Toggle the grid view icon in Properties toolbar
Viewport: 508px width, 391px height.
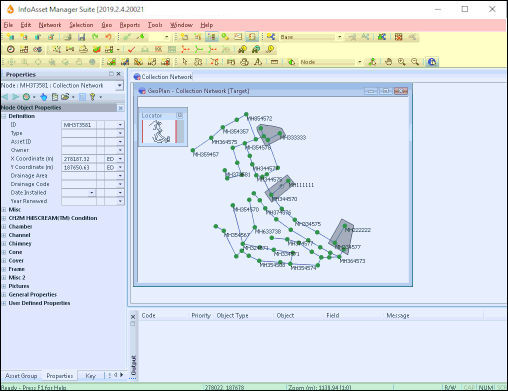(x=82, y=97)
